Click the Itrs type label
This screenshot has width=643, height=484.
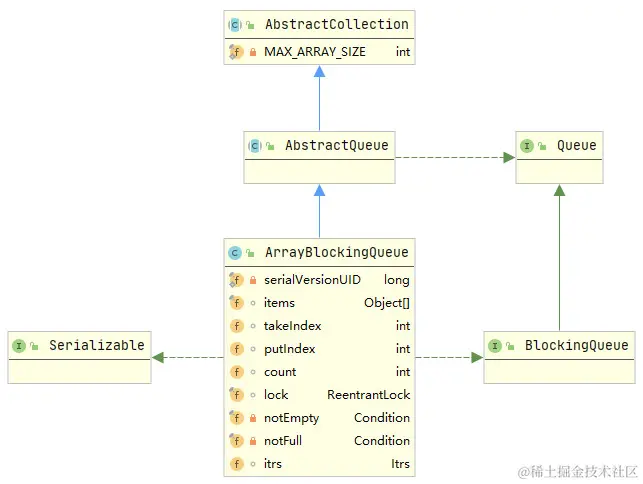pos(400,464)
